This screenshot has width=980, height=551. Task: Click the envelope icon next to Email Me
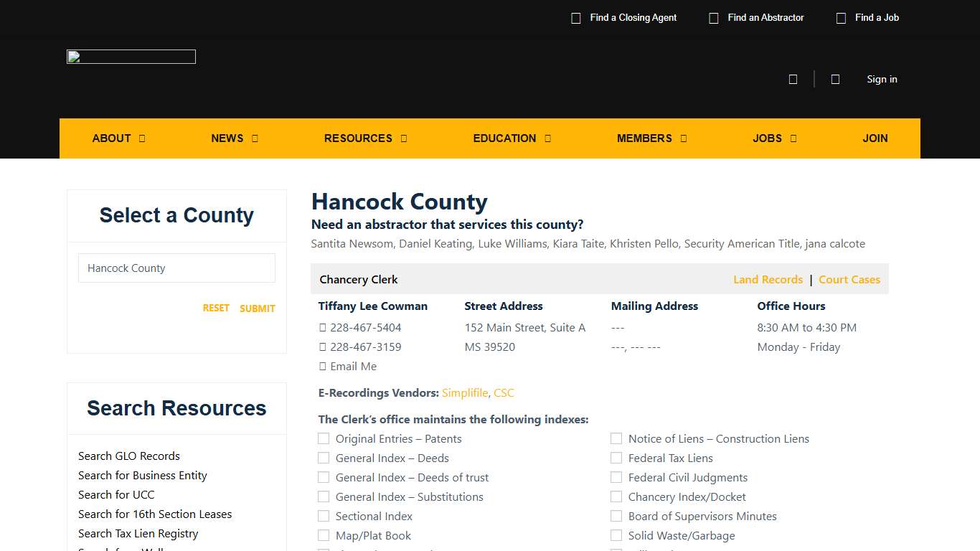click(x=322, y=366)
